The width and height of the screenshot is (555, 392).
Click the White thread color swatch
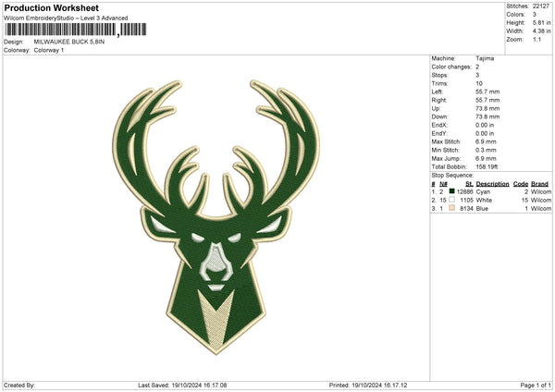(451, 200)
